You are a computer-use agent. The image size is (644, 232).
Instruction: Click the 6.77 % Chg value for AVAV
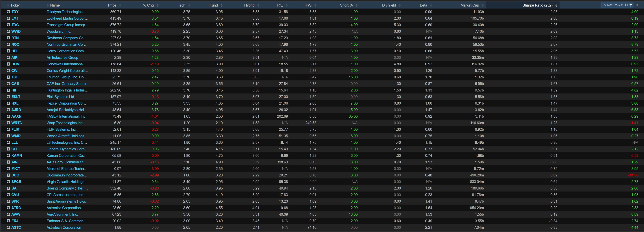click(155, 214)
